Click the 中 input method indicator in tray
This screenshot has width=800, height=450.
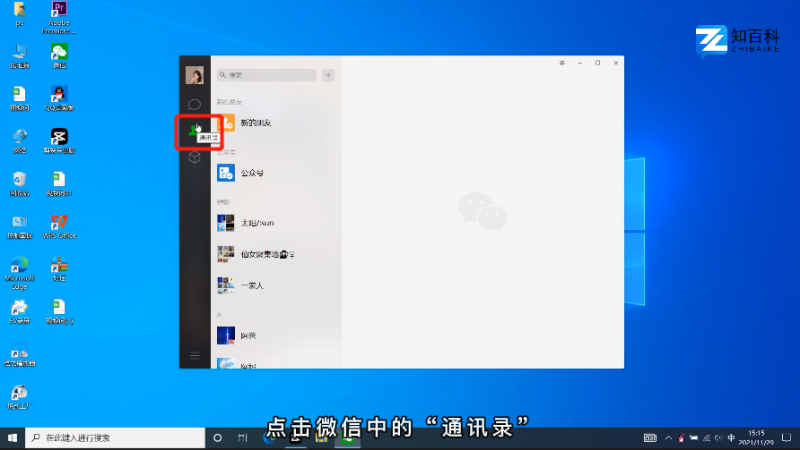[x=731, y=438]
